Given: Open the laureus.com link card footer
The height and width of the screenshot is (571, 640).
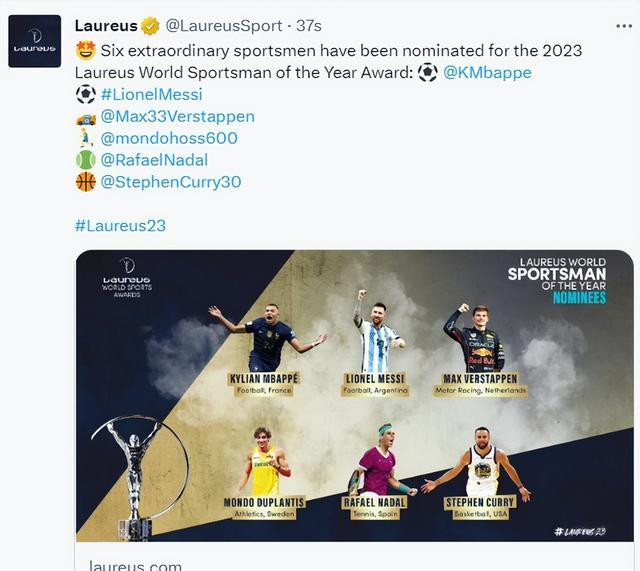Looking at the screenshot, I should point(355,557).
